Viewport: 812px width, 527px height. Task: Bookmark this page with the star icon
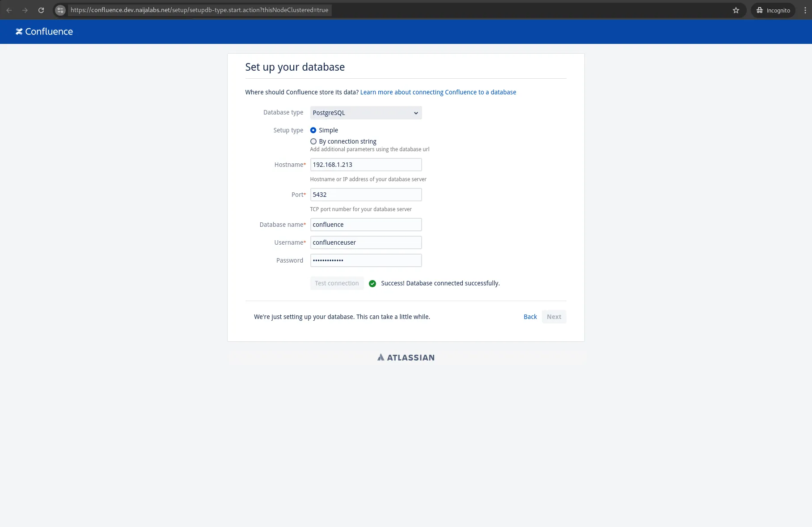[x=736, y=10]
